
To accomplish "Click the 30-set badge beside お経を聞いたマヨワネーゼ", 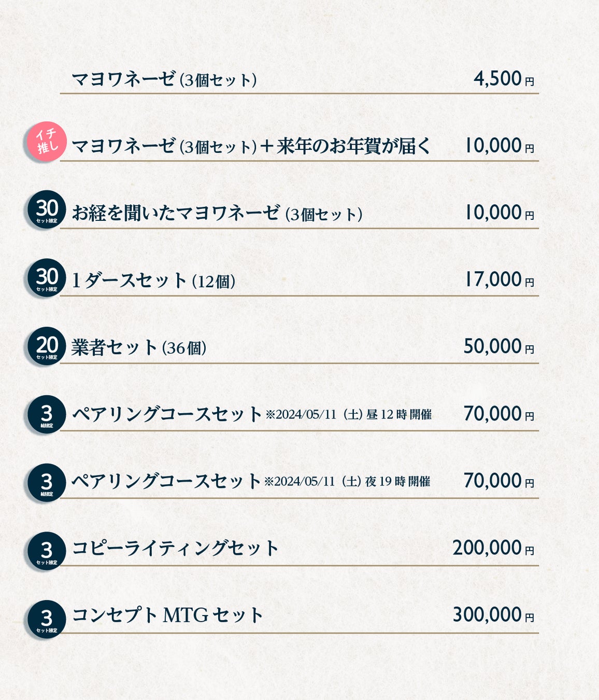I will pos(47,209).
